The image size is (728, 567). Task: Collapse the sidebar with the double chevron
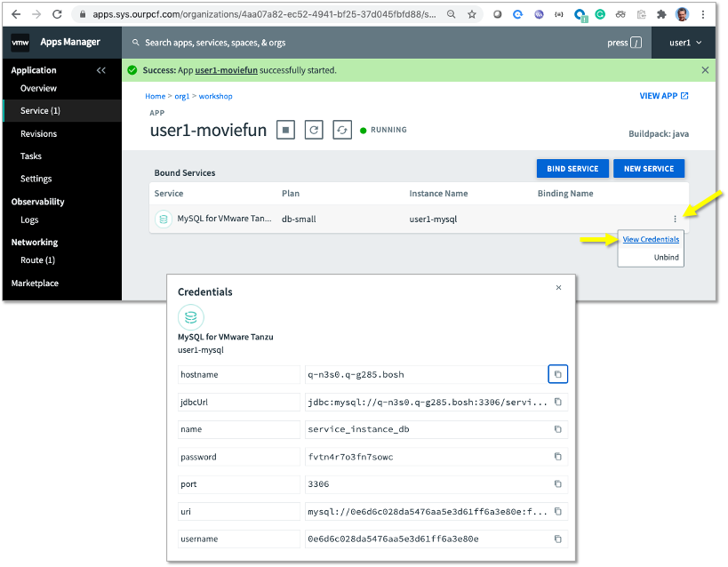(100, 70)
